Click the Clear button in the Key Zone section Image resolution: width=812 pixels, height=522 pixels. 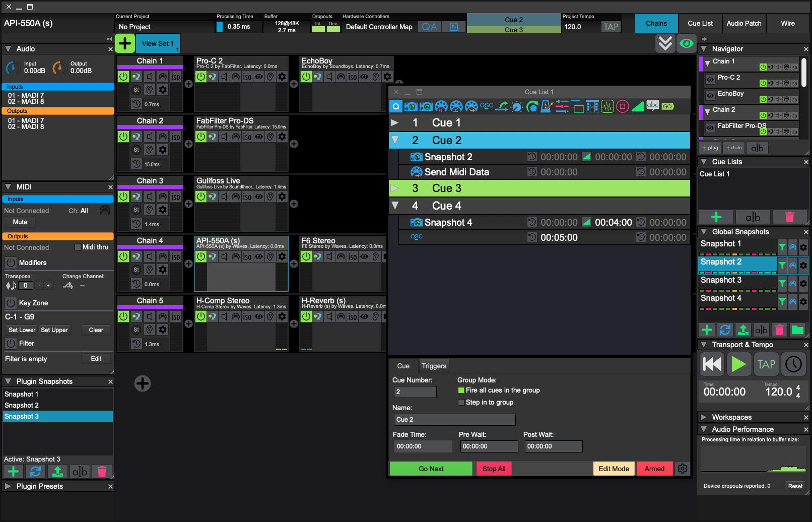[96, 330]
